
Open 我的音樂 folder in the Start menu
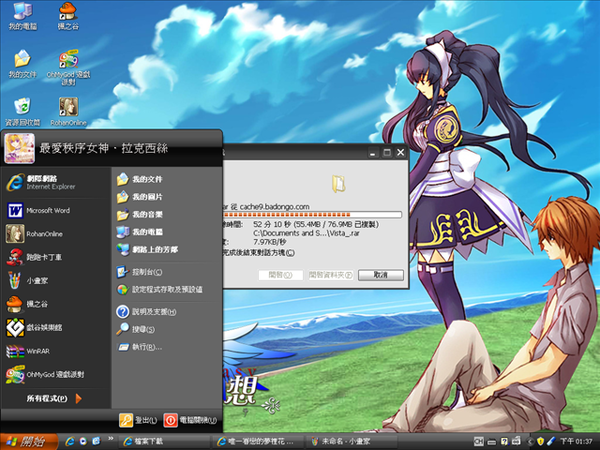[x=140, y=214]
